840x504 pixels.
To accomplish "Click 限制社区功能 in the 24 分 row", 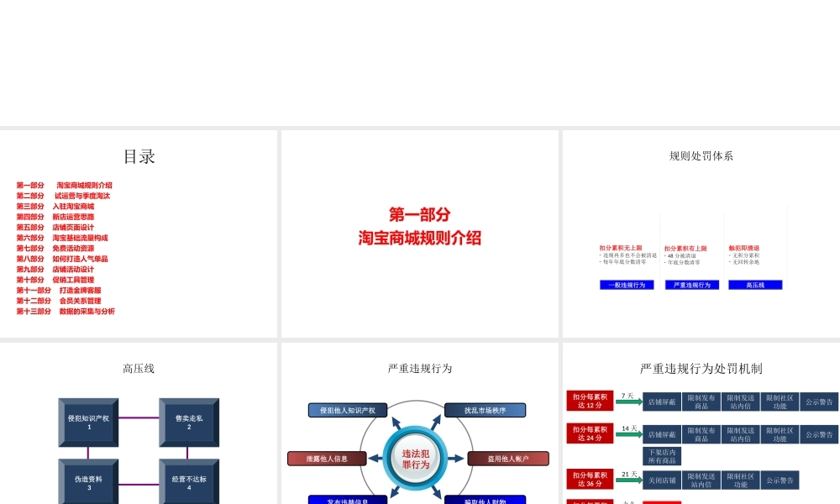I will (x=780, y=434).
